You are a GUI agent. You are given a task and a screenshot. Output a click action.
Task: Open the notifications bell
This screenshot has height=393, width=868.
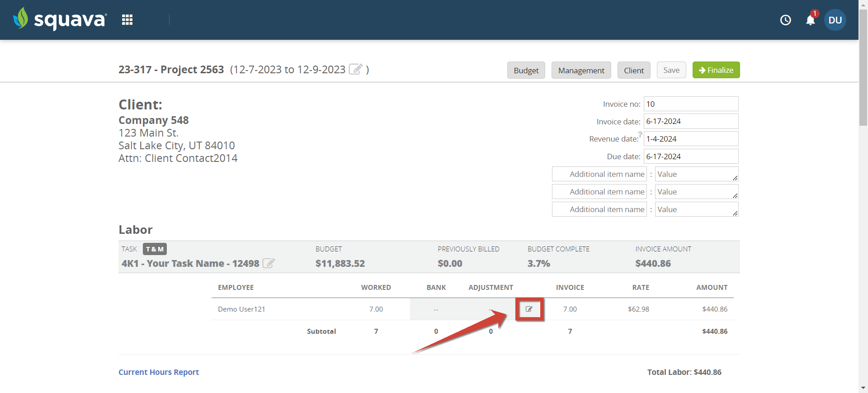[811, 20]
